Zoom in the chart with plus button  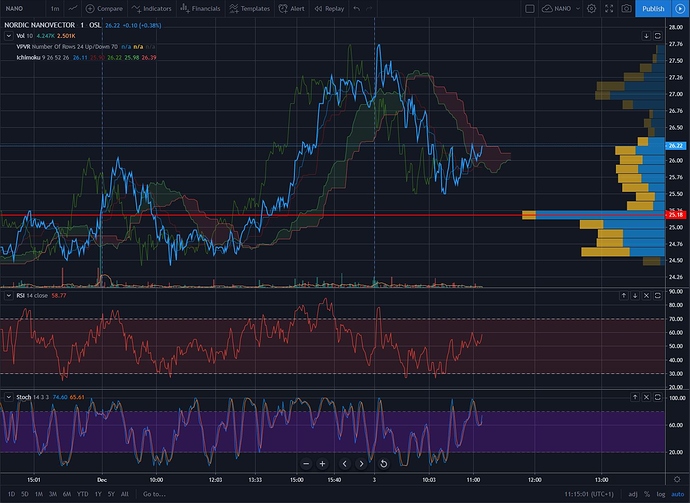point(322,463)
